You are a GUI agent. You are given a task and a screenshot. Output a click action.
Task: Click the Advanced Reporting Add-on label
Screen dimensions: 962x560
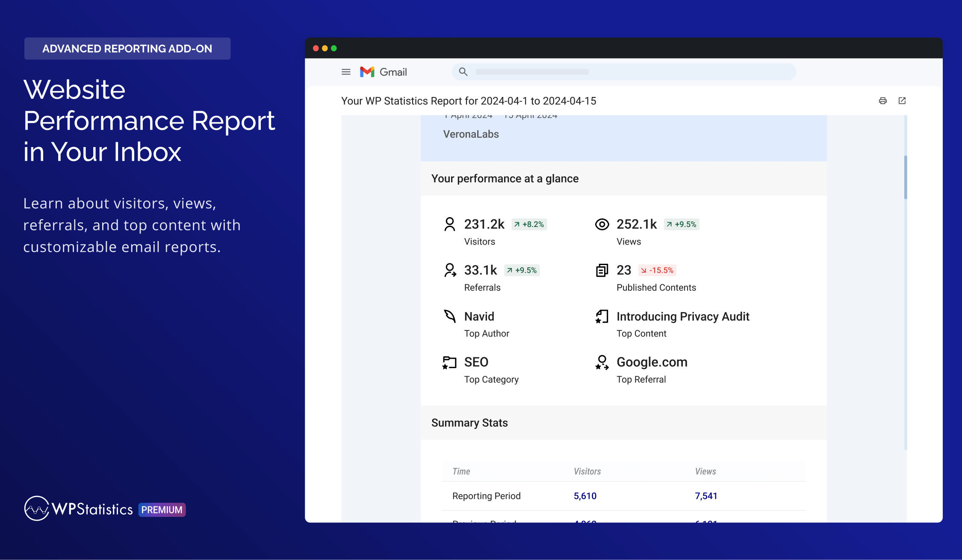(x=127, y=49)
